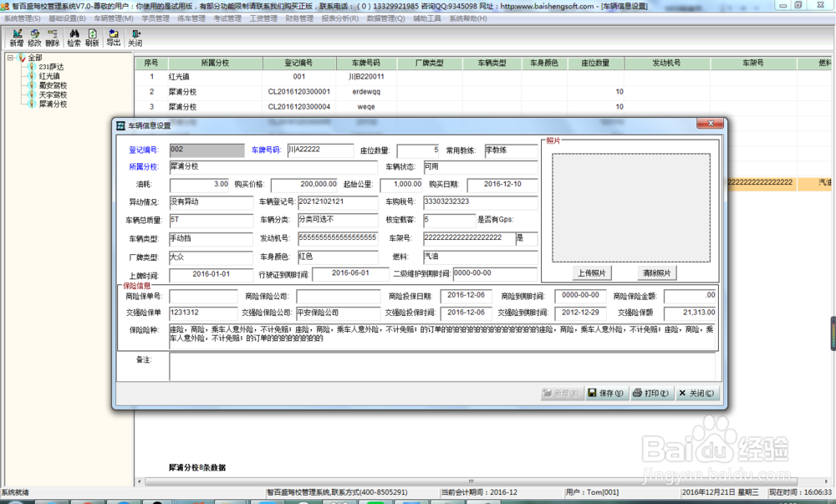Click the 关闭(C) button in the dialog
This screenshot has width=836, height=504.
point(697,393)
